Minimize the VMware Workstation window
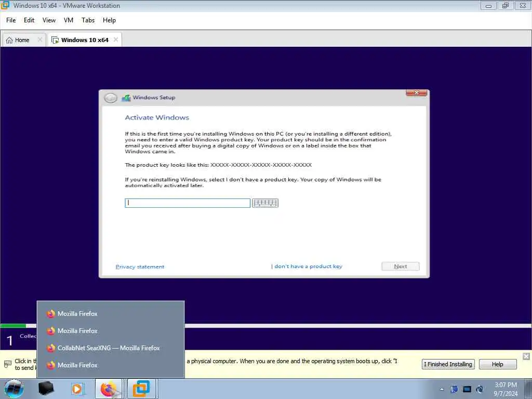The width and height of the screenshot is (532, 399). [x=488, y=5]
